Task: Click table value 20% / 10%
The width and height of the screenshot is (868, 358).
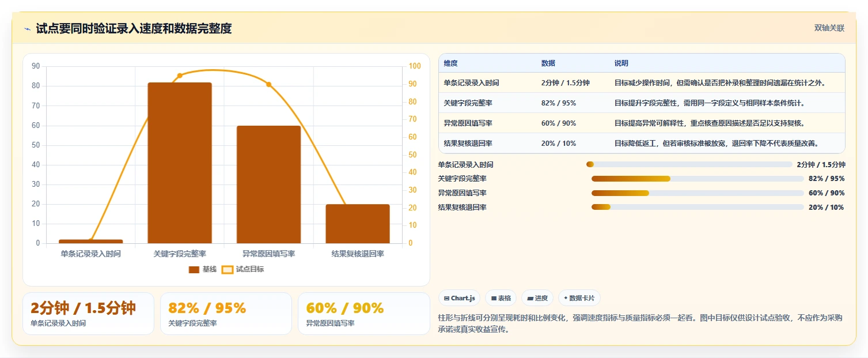Action: (x=559, y=144)
